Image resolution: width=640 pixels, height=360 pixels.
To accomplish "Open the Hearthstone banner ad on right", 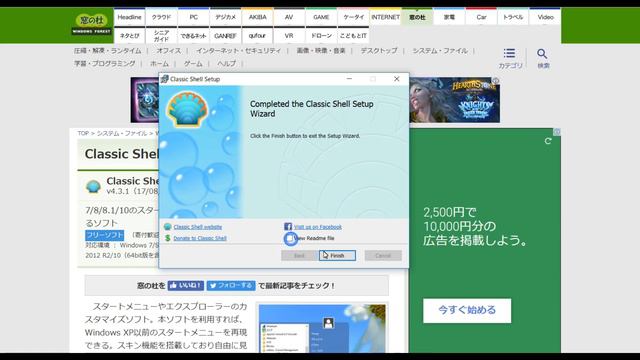I will [455, 100].
